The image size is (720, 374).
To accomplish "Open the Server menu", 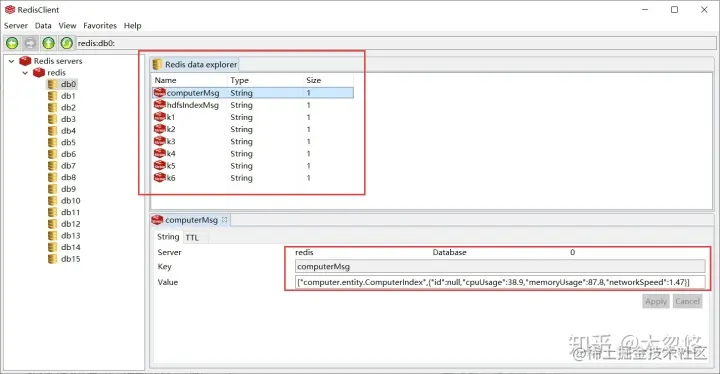I will [x=16, y=26].
